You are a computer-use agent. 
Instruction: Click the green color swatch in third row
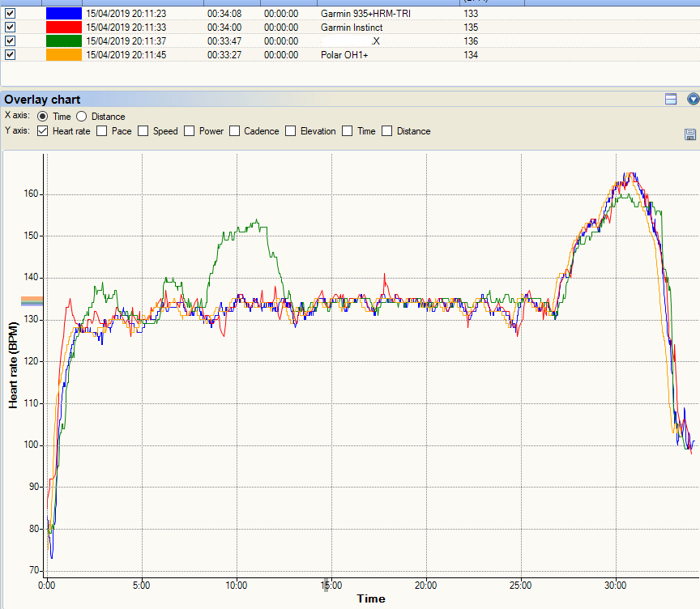tap(64, 41)
